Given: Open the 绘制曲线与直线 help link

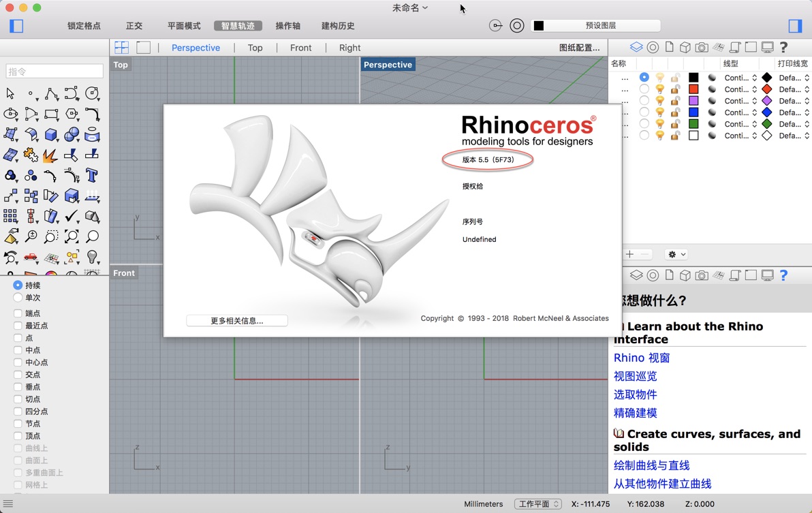Looking at the screenshot, I should [651, 465].
